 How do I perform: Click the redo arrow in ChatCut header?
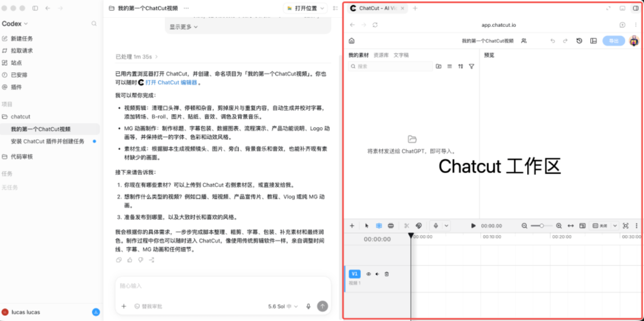point(565,41)
